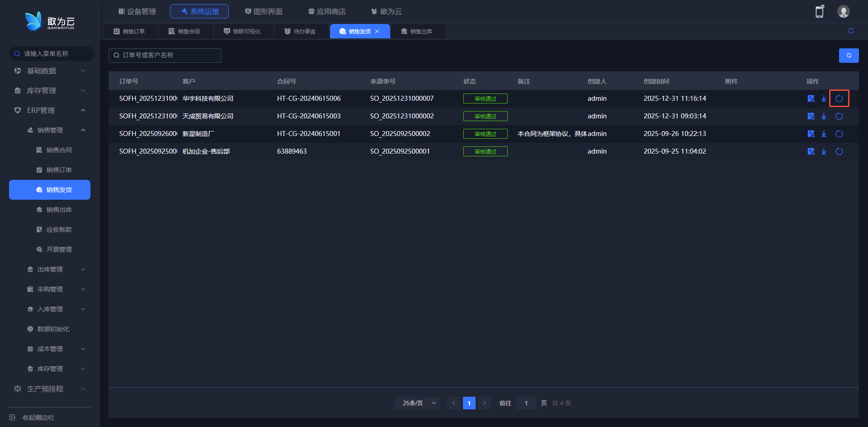
Task: Open 应收账款 in the sidebar
Action: pos(59,230)
